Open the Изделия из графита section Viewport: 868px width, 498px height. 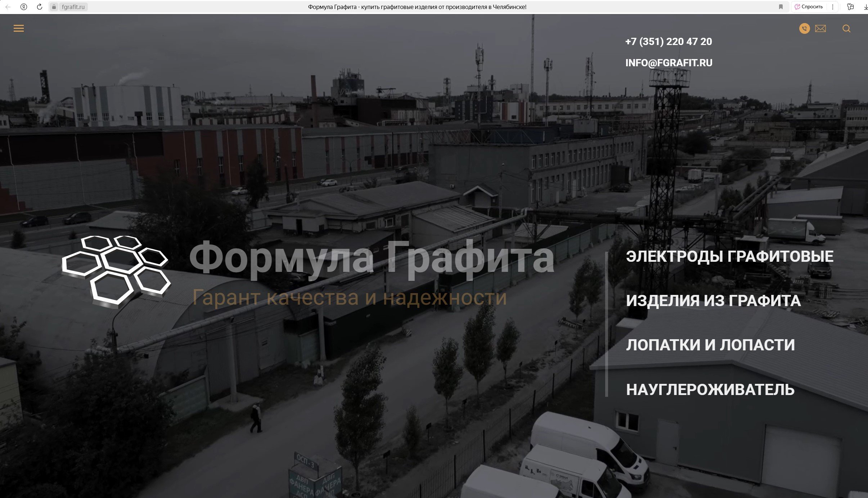(713, 301)
